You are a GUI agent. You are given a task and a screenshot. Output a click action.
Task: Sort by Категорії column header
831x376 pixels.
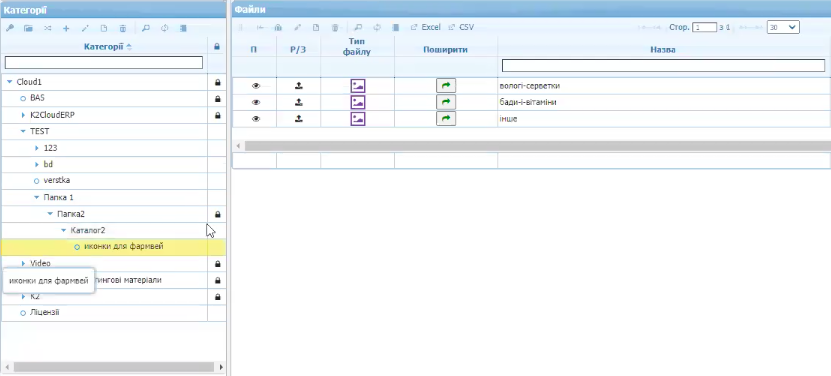[104, 47]
